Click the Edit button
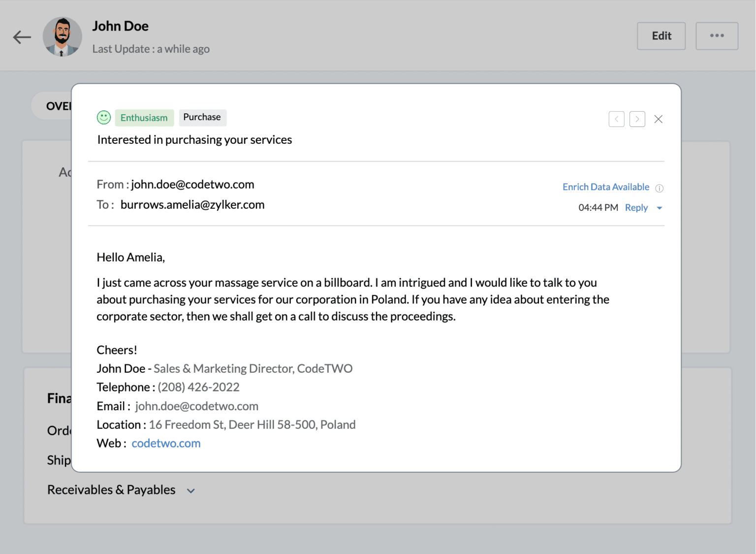This screenshot has height=554, width=756. click(x=661, y=35)
